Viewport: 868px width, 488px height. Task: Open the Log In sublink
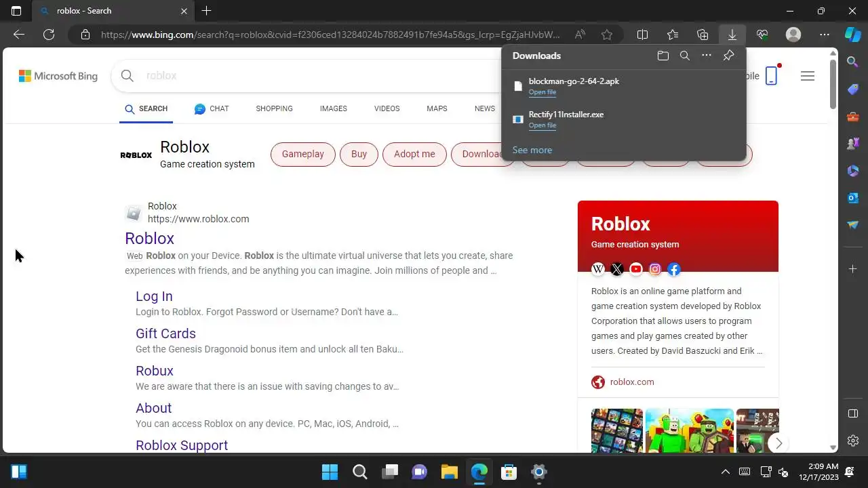tap(154, 296)
